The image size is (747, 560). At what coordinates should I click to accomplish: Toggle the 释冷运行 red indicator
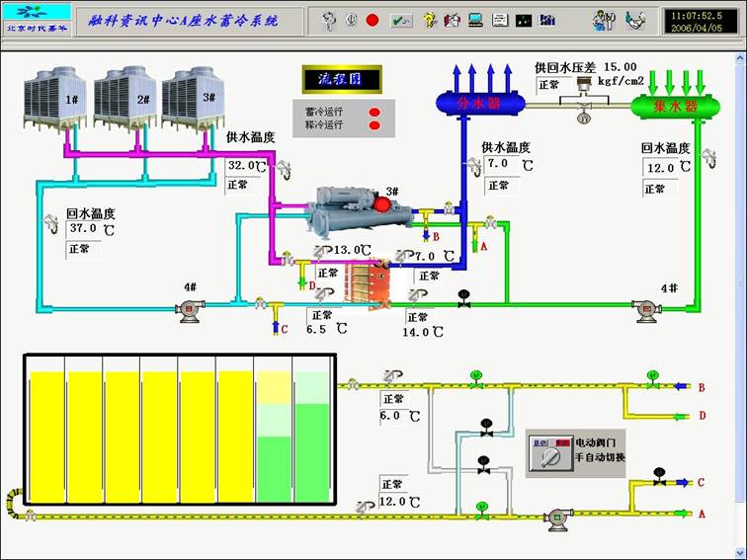[x=374, y=124]
